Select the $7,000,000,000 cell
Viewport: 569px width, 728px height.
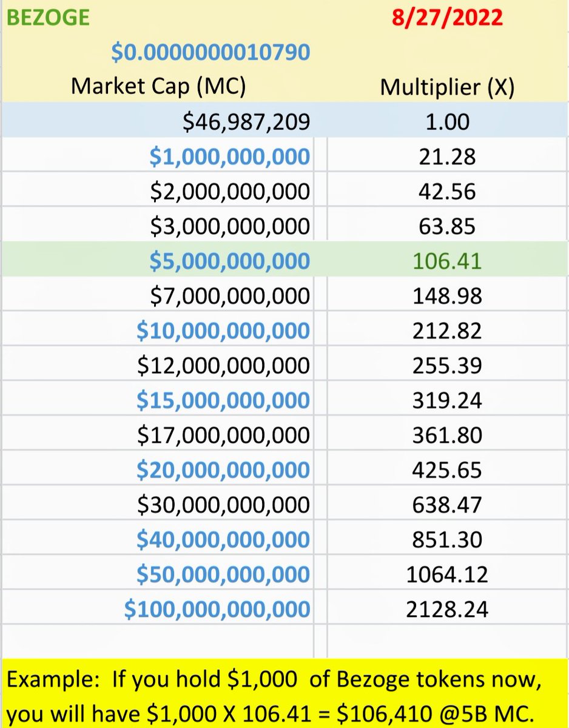pos(230,296)
